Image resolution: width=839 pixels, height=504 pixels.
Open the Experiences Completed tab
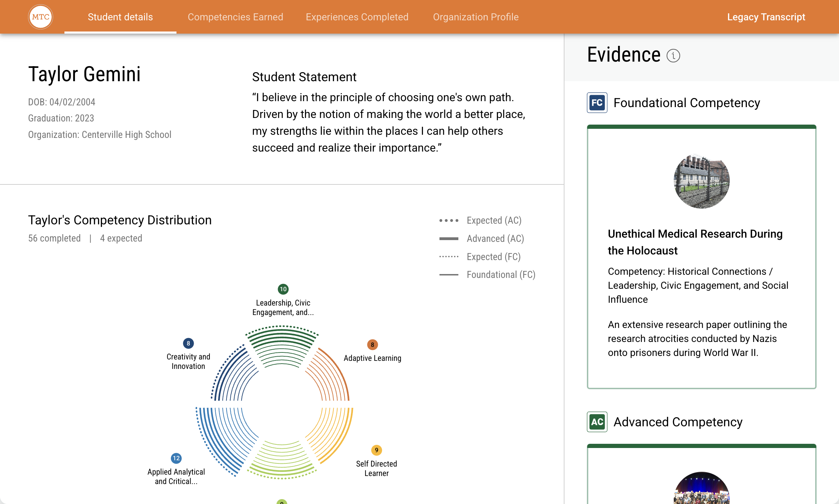coord(357,17)
